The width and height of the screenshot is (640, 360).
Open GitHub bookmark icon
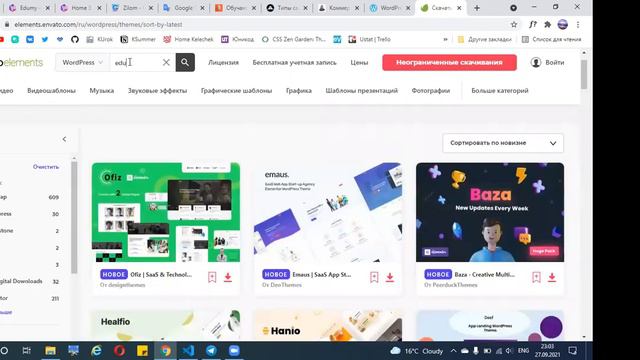(x=75, y=39)
